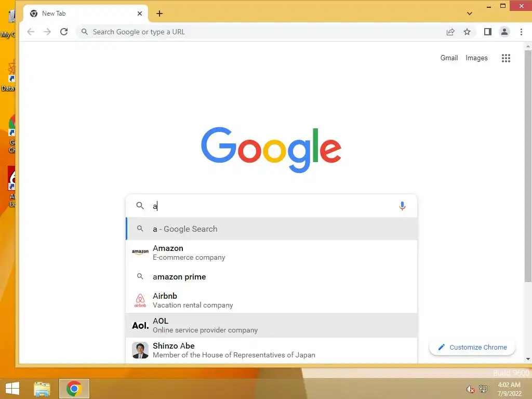Focus the address bar URL field
532x399 pixels.
pyautogui.click(x=264, y=32)
